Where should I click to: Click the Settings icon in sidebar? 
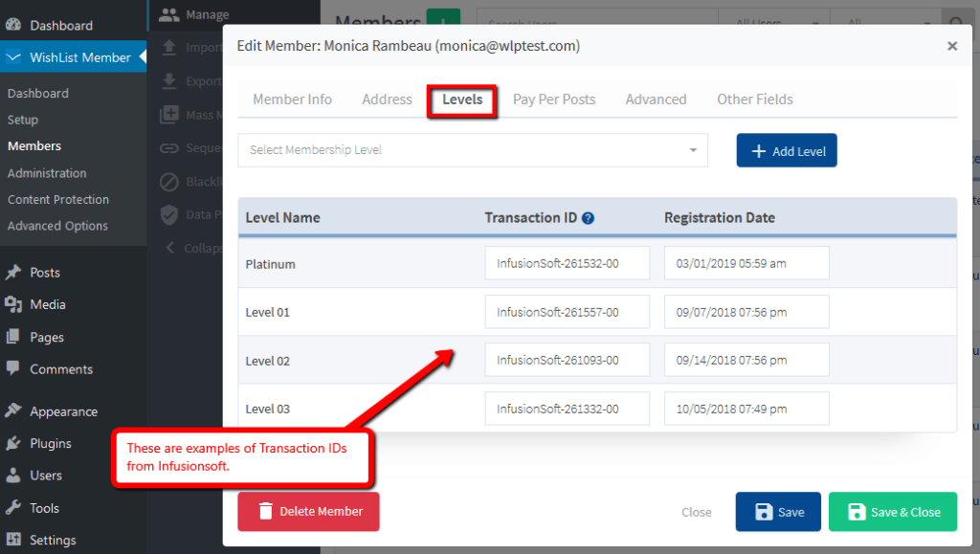coord(13,540)
